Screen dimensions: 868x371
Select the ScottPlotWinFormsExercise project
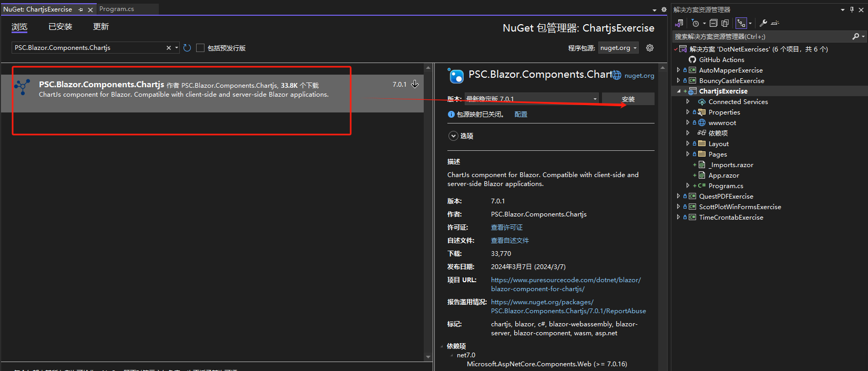pyautogui.click(x=740, y=207)
